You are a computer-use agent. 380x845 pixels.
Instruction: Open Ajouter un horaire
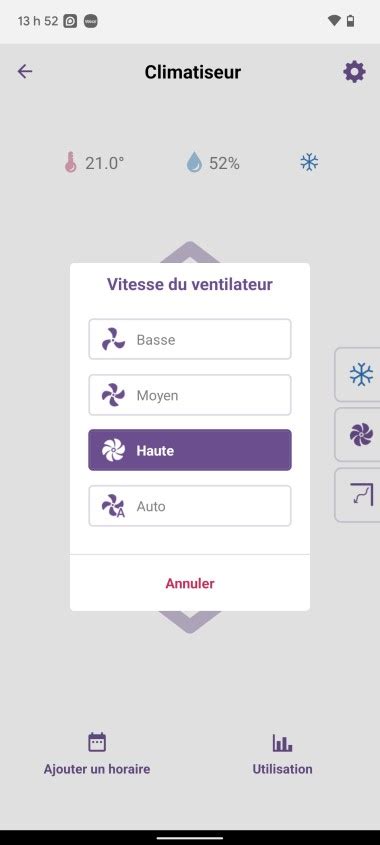point(97,768)
